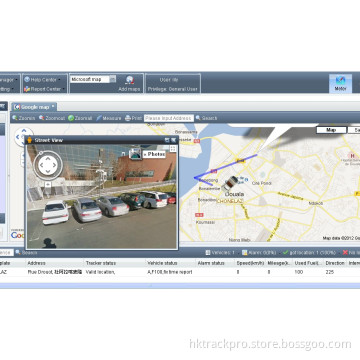The width and height of the screenshot is (360, 360).
Task: Open the Microsoft map dropdown
Action: [113, 79]
